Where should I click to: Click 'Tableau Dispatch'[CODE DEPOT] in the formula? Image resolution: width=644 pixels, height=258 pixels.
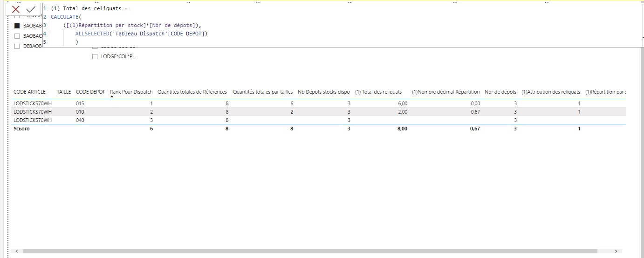(x=159, y=34)
